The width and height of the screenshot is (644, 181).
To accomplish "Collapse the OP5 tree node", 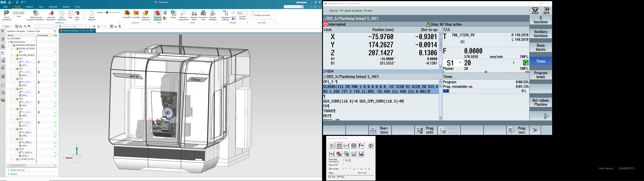I will (x=12, y=99).
